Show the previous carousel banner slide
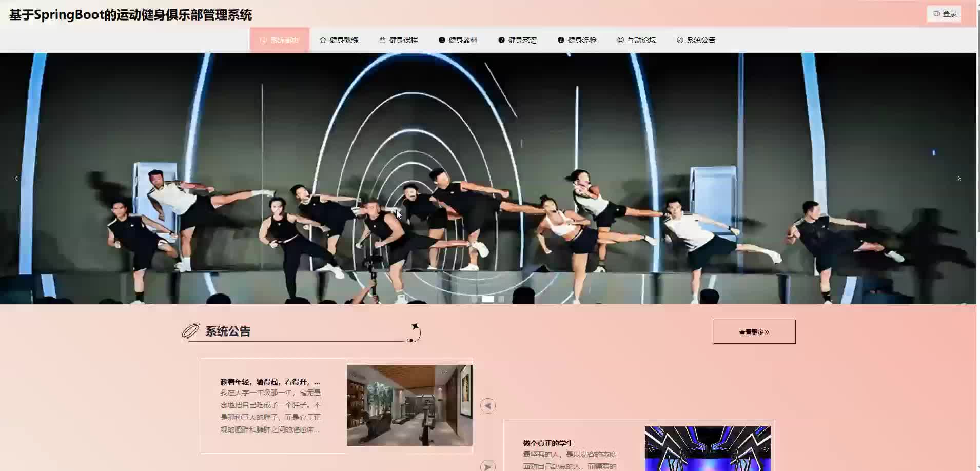980x471 pixels. (16, 179)
